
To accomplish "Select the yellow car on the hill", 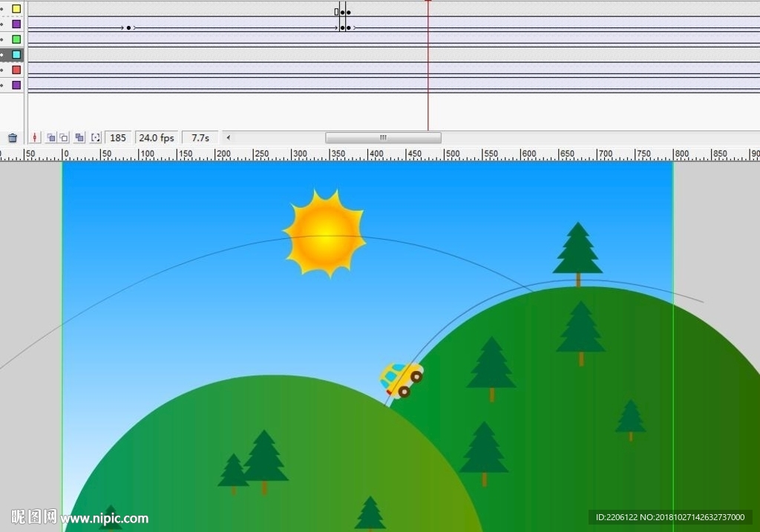I will point(402,381).
